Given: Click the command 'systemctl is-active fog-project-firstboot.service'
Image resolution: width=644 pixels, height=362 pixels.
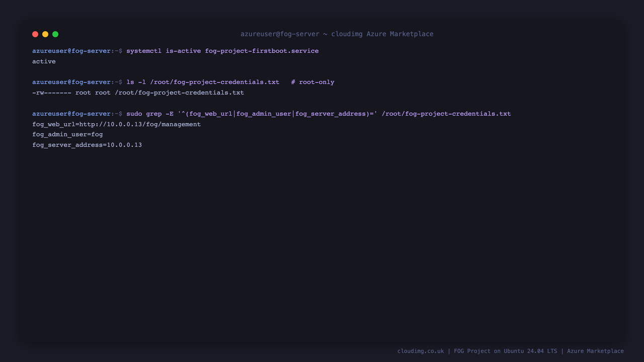Looking at the screenshot, I should pyautogui.click(x=222, y=51).
